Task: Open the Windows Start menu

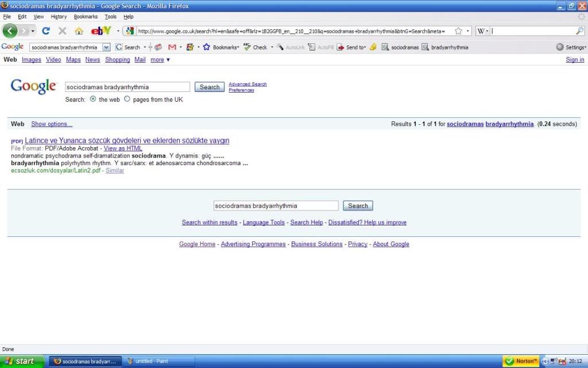Action: coord(22,361)
